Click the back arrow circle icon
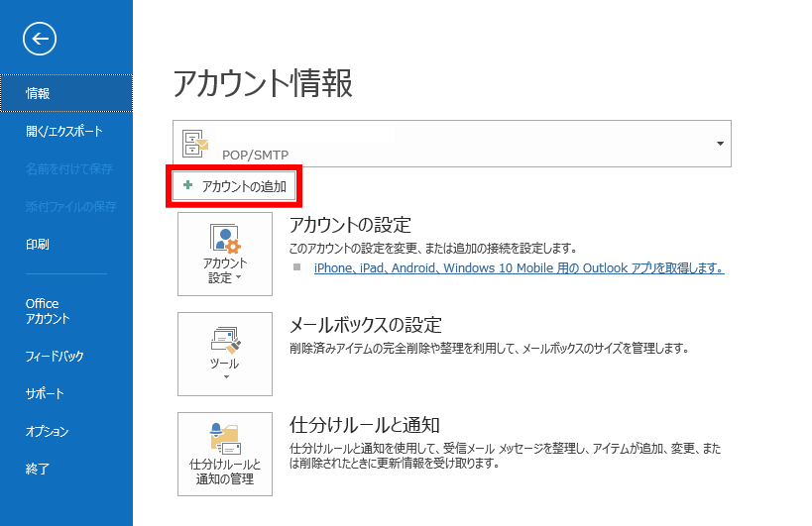Viewport: 812px width, 526px height. [40, 39]
